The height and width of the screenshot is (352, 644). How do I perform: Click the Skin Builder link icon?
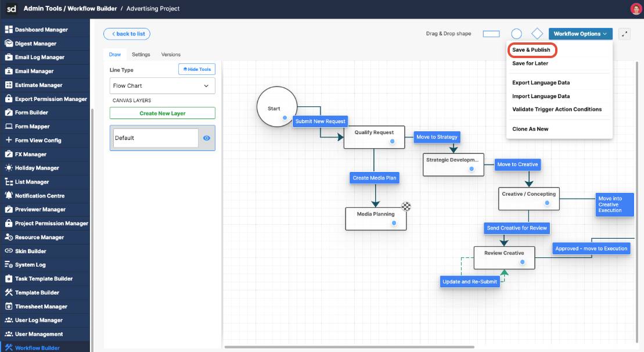pyautogui.click(x=9, y=251)
